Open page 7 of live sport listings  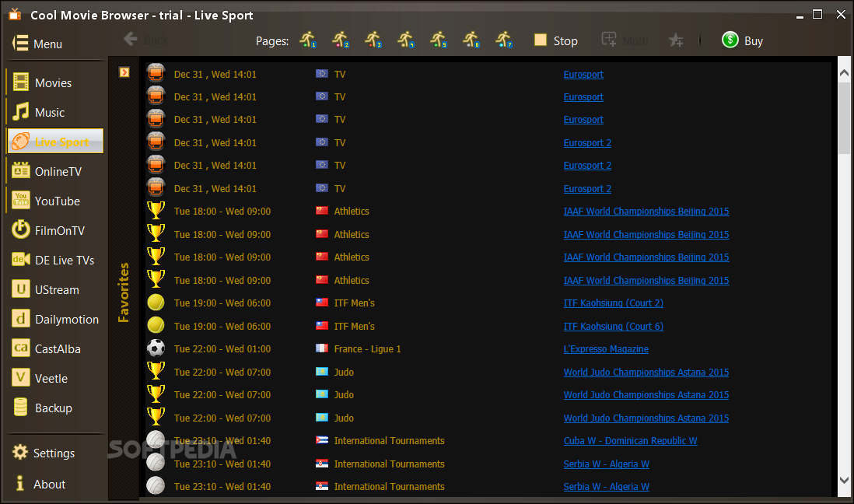click(x=504, y=40)
